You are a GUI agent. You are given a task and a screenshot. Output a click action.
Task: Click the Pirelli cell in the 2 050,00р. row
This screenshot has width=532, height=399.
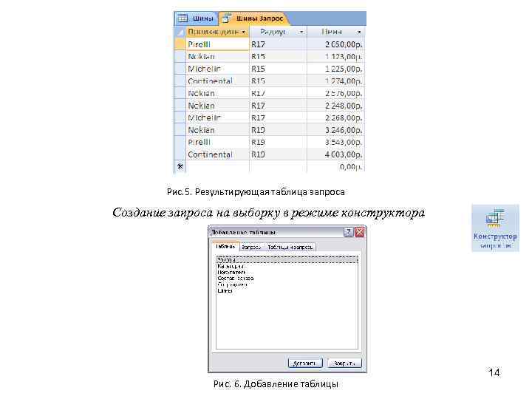pyautogui.click(x=217, y=44)
